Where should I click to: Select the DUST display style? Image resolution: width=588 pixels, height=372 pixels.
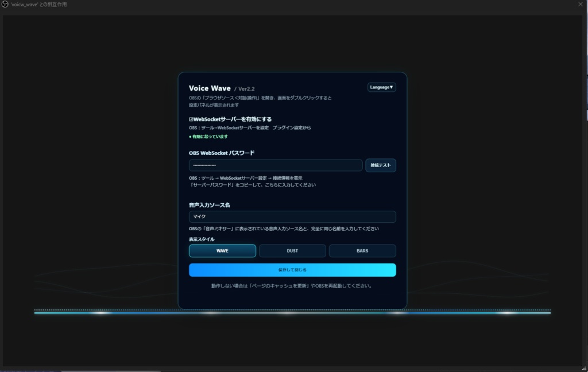click(292, 251)
